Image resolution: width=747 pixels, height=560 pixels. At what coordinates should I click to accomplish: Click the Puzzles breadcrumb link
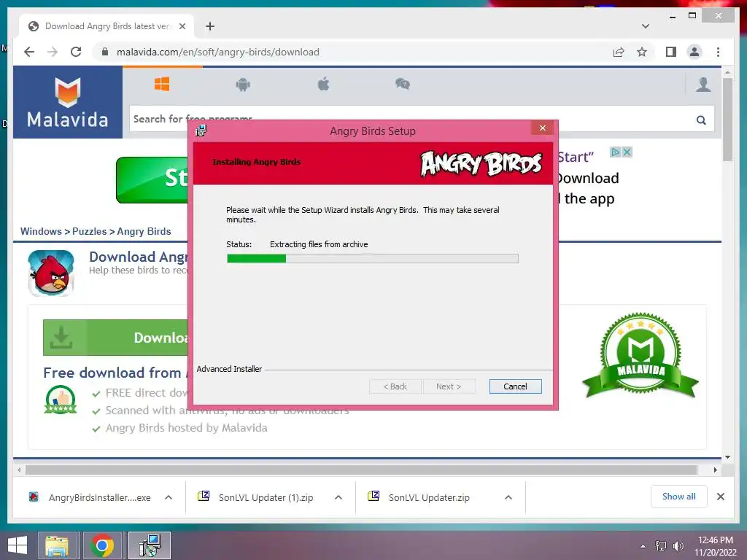[90, 231]
